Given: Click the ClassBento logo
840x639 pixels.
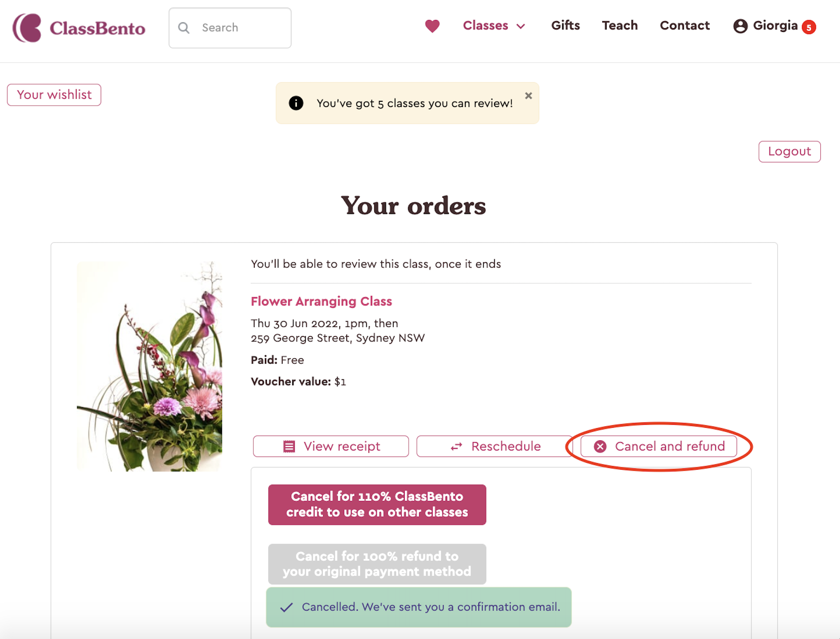Looking at the screenshot, I should pyautogui.click(x=79, y=28).
